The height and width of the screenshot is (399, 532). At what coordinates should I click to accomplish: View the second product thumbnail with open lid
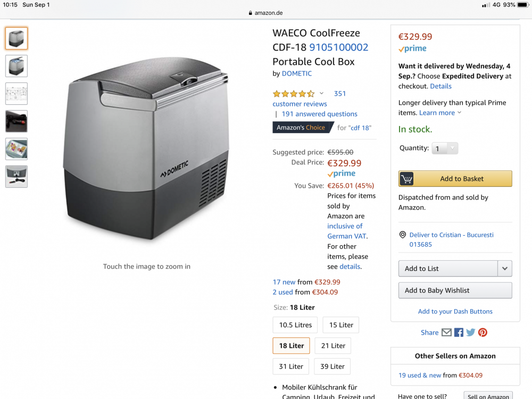(16, 66)
